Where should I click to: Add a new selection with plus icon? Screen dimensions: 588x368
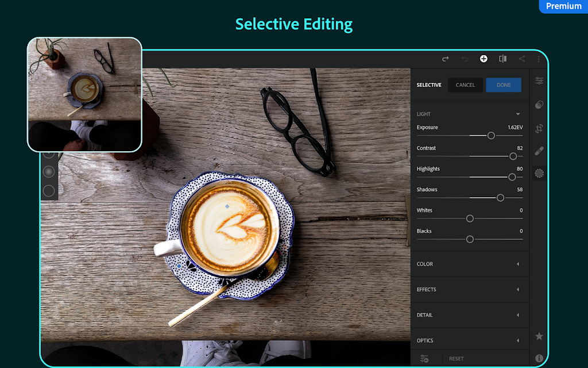[483, 59]
